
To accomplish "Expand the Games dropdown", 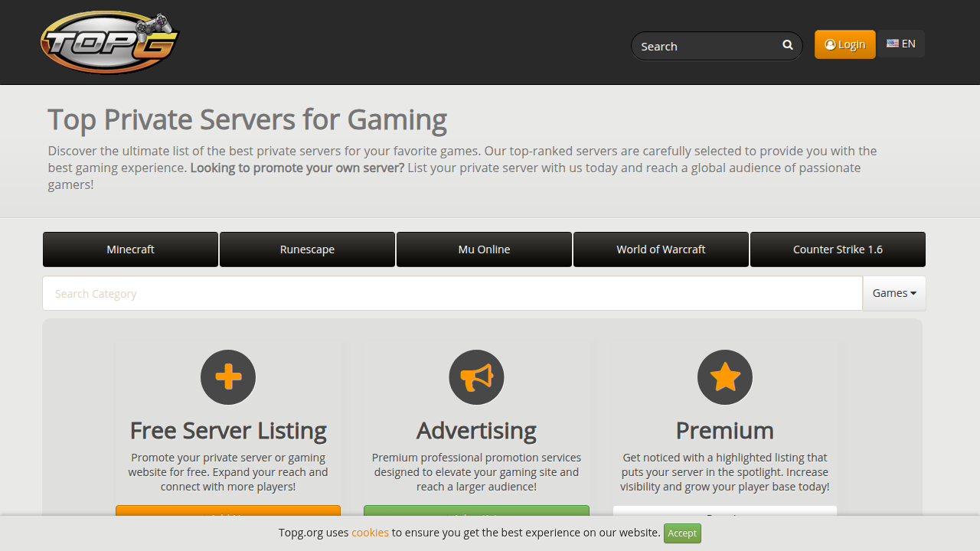I will point(894,293).
